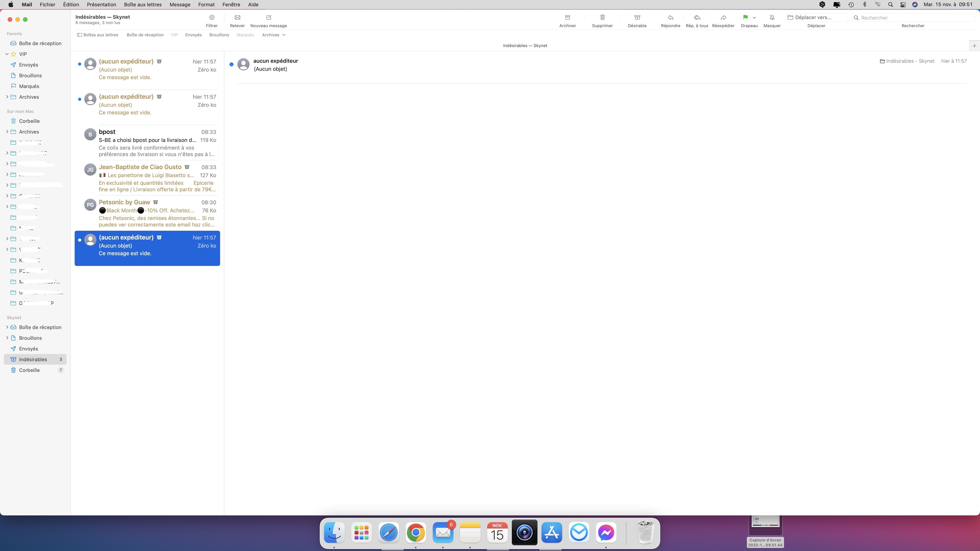Select Skynet Indésirables mailbox
Screen dimensions: 980x551
(x=35, y=359)
